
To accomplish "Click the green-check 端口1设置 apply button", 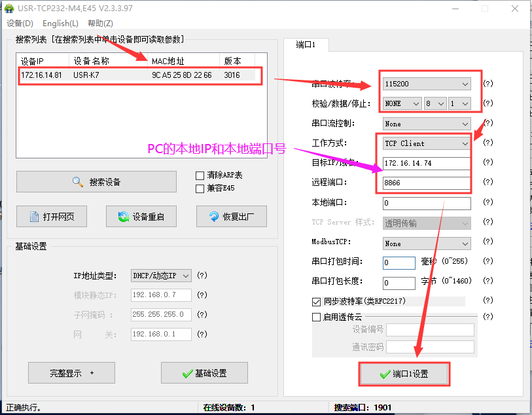I will [404, 374].
